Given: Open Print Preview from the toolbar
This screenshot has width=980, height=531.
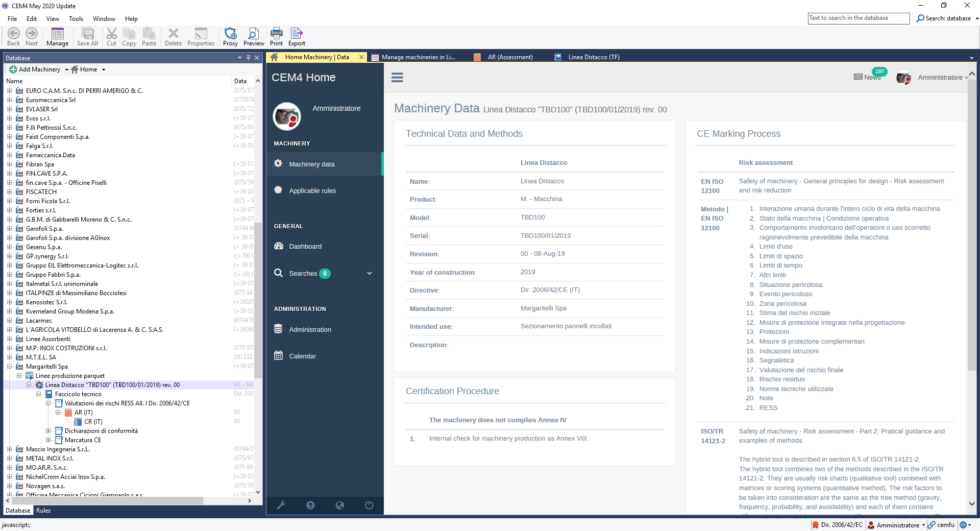Looking at the screenshot, I should (254, 36).
